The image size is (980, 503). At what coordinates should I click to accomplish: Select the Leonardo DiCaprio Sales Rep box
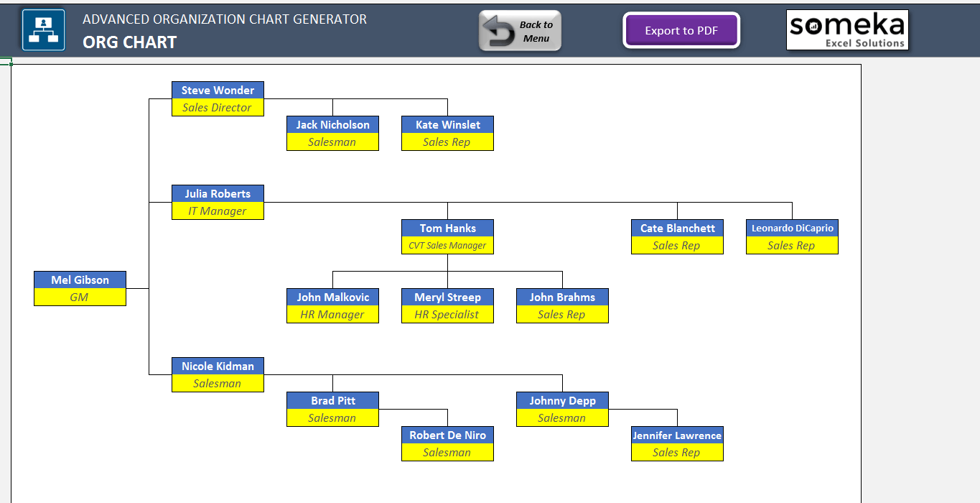(792, 236)
